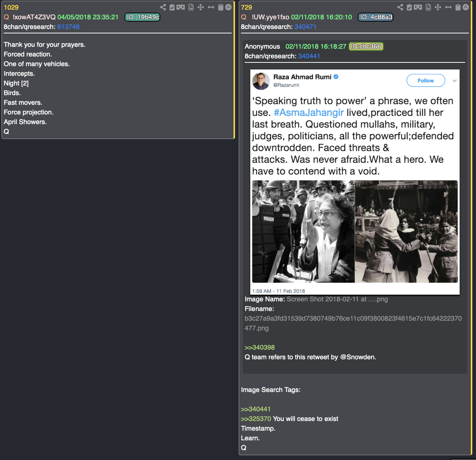Click the VR goggles icon on post 1029

[181, 7]
